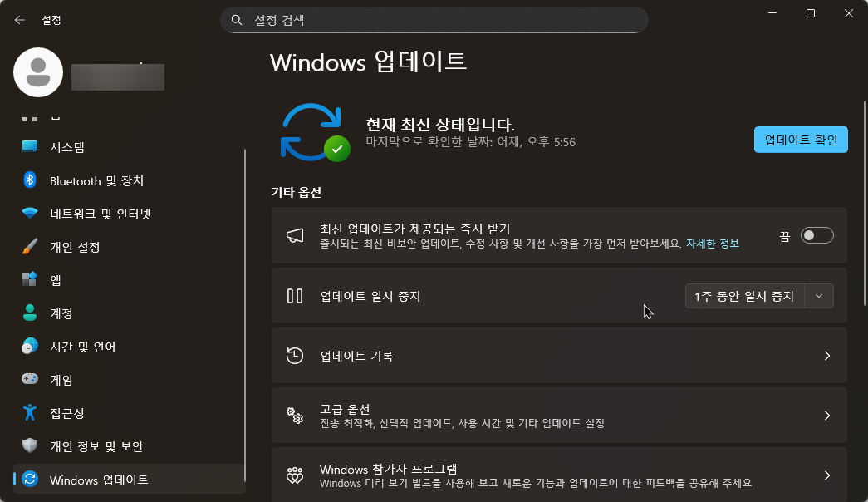Click the gears icon for 고급 옵션
This screenshot has height=502, width=868.
click(x=295, y=415)
